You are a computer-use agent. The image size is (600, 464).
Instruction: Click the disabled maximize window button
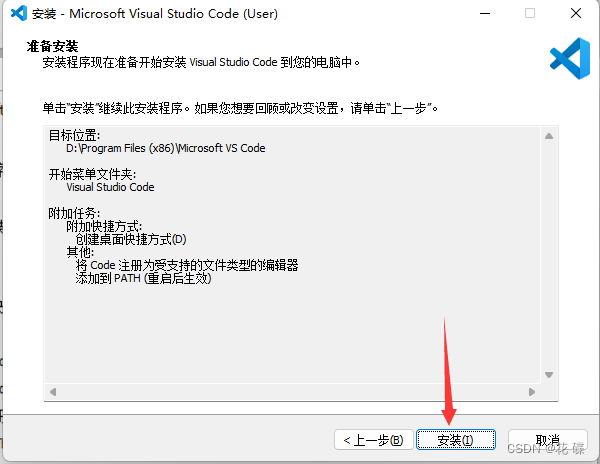[530, 13]
